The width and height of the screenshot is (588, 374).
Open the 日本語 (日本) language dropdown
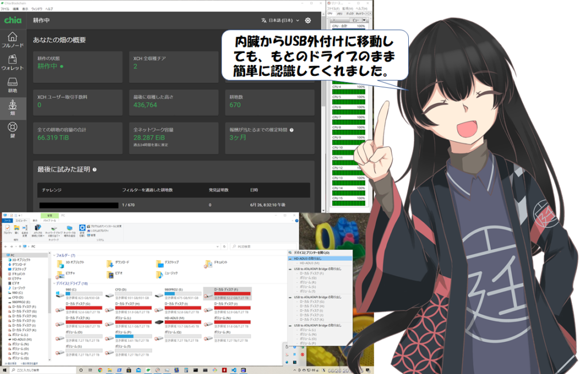280,20
